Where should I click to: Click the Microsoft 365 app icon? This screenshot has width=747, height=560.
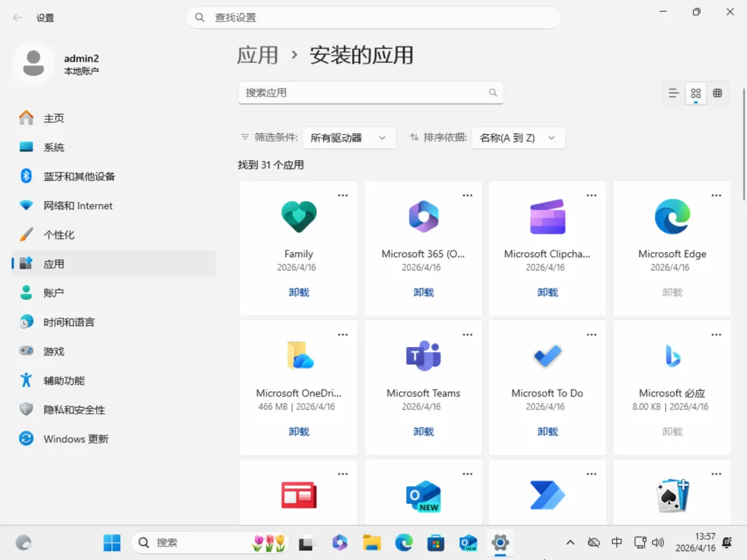[423, 216]
